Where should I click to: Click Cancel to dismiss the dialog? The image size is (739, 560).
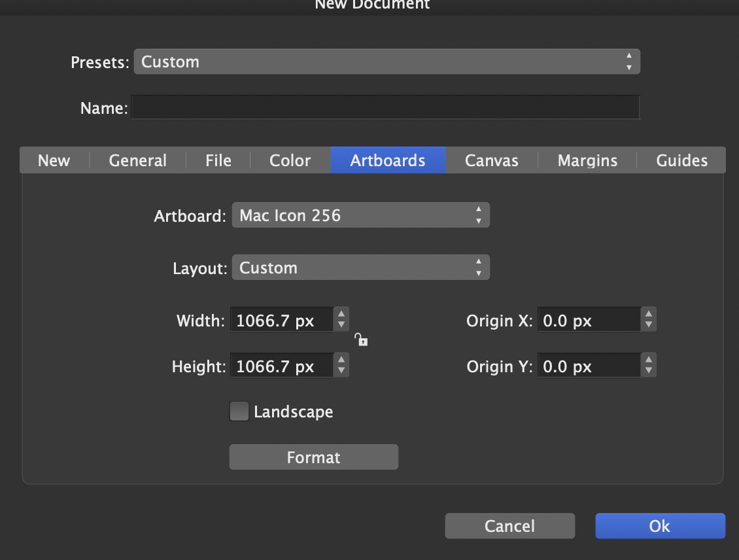point(509,526)
